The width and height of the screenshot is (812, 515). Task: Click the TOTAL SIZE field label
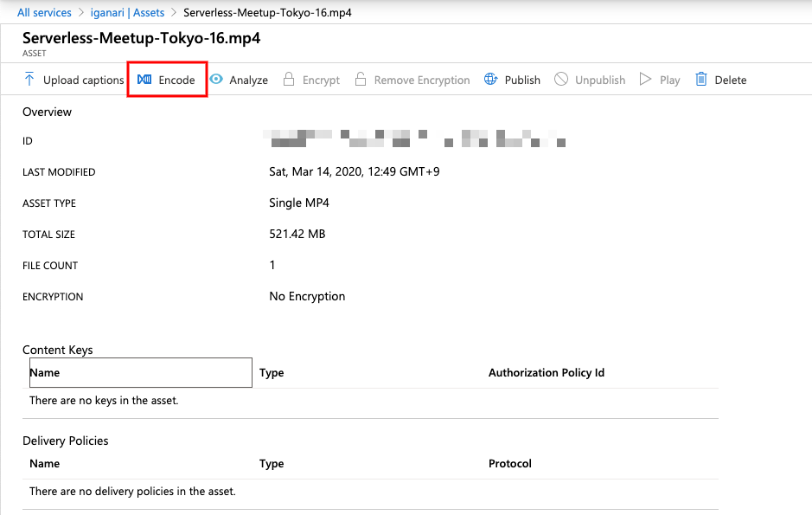[x=48, y=235]
